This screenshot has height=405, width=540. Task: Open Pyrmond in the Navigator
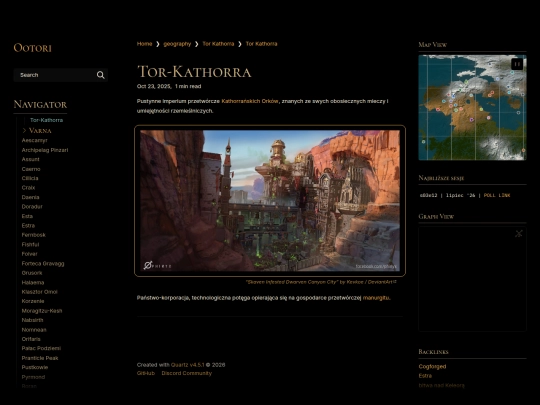[33, 377]
